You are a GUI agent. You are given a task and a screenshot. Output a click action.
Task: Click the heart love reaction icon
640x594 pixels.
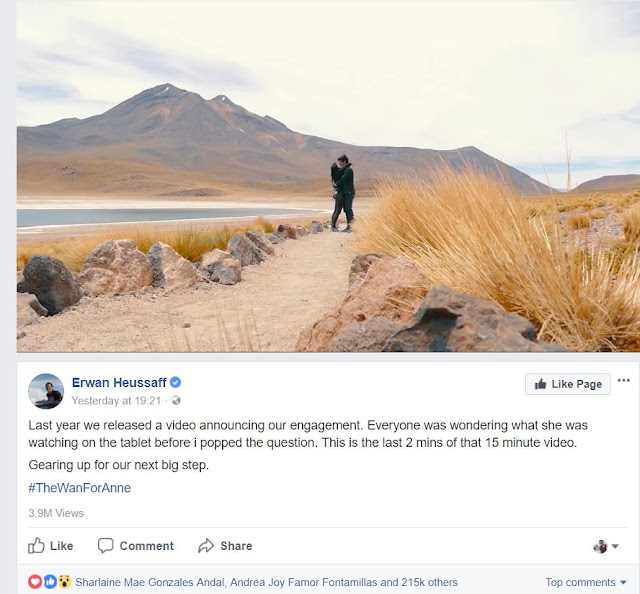[x=35, y=582]
